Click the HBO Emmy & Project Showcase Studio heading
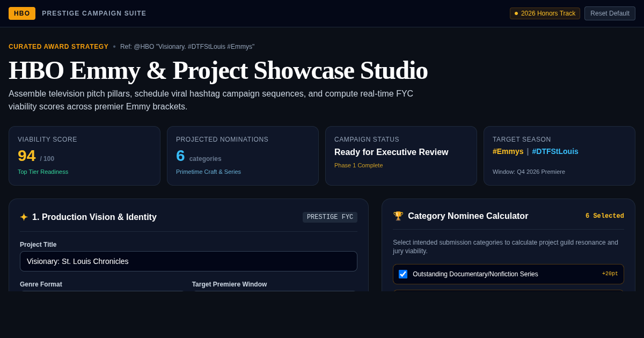The image size is (644, 338). [218, 70]
